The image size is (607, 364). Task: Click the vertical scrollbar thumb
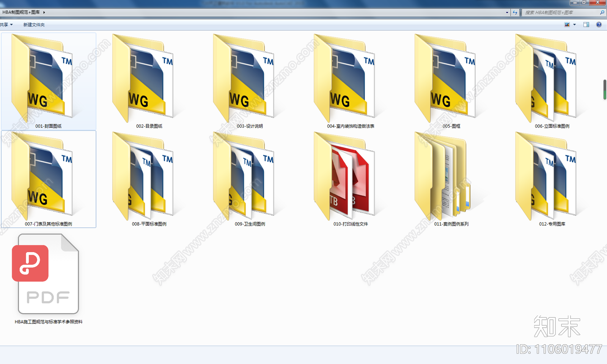coord(605,89)
